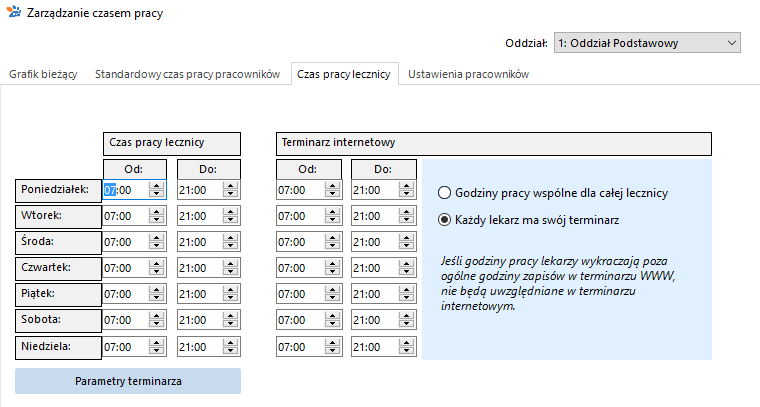
Task: Click the Piątek online scheduler start field
Action: 301,294
